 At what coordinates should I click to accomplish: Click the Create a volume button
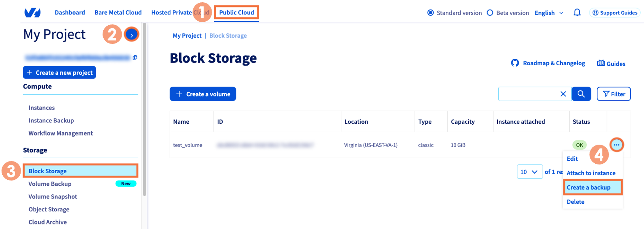point(203,94)
